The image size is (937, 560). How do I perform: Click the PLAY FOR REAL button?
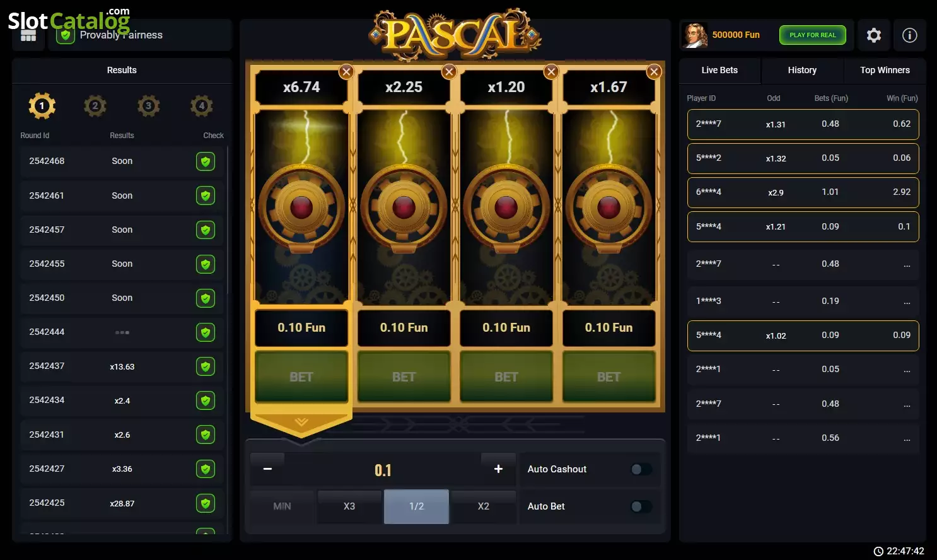coord(813,35)
